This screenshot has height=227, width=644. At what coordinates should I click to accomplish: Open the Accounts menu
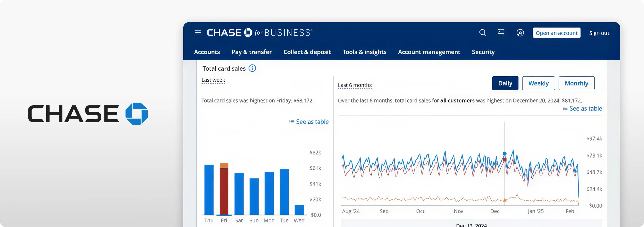(x=207, y=52)
